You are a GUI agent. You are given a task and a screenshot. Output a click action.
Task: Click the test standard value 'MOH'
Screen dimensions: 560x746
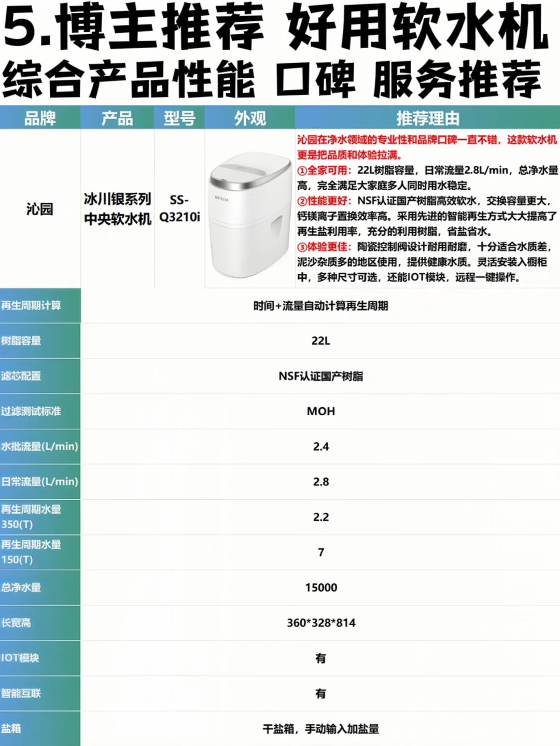pyautogui.click(x=321, y=411)
